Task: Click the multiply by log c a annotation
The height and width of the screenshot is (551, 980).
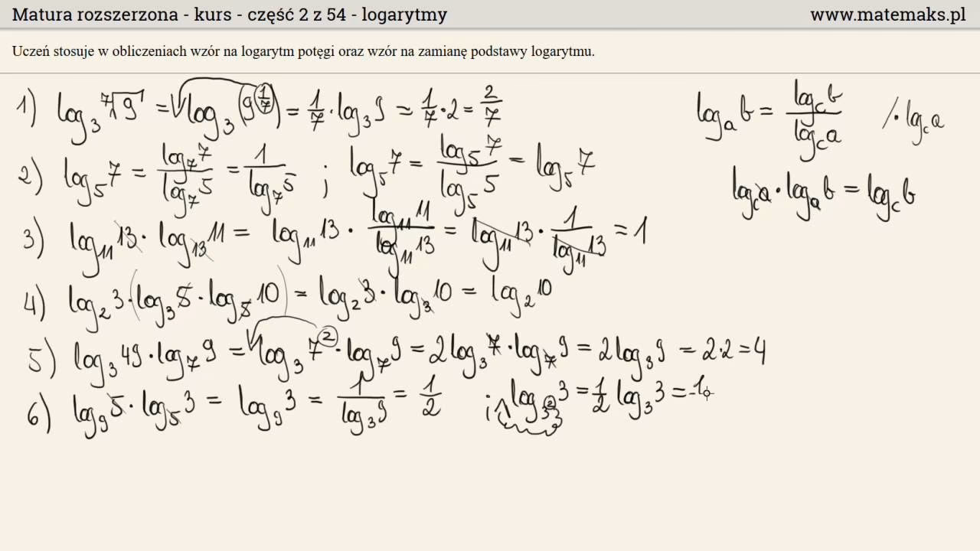Action: (x=911, y=119)
